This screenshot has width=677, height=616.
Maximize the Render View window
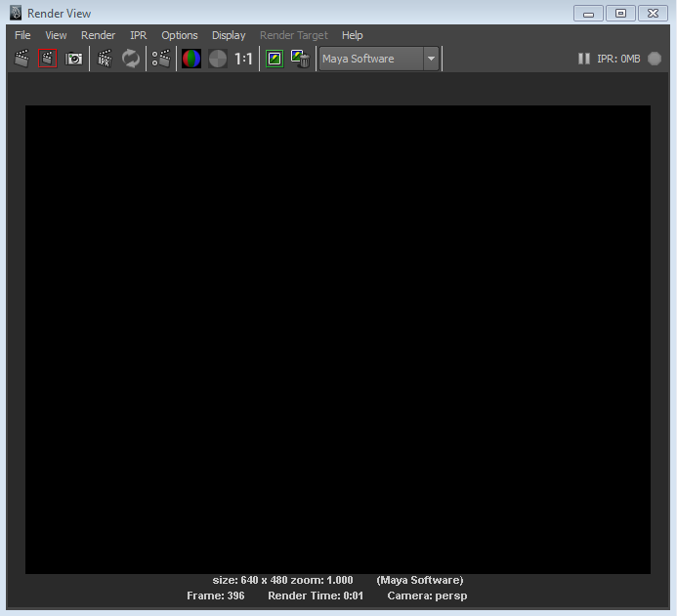[x=620, y=14]
